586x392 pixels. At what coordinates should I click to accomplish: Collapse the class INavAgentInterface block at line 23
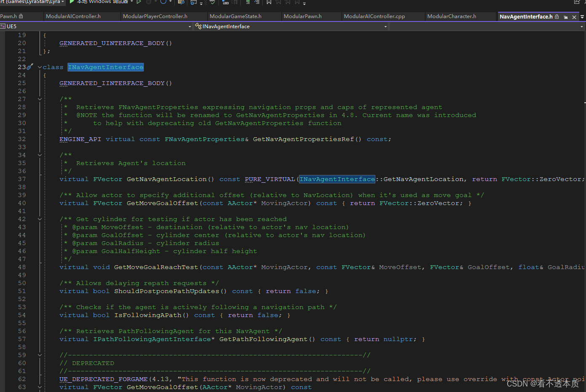tap(40, 67)
